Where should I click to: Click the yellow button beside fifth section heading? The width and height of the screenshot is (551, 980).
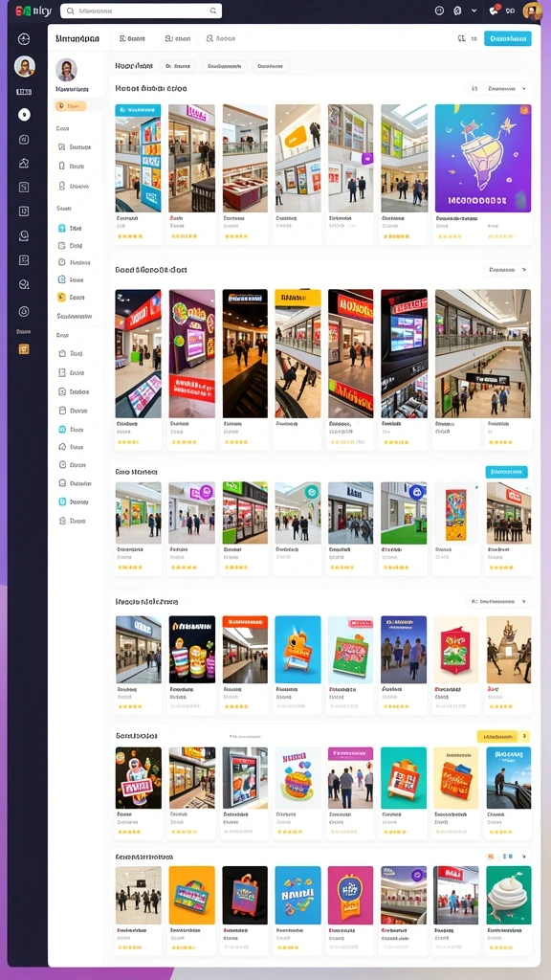tap(503, 736)
